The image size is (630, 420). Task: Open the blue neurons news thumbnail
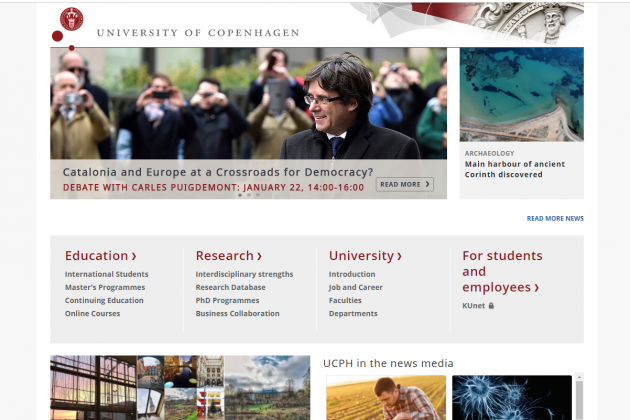point(512,397)
